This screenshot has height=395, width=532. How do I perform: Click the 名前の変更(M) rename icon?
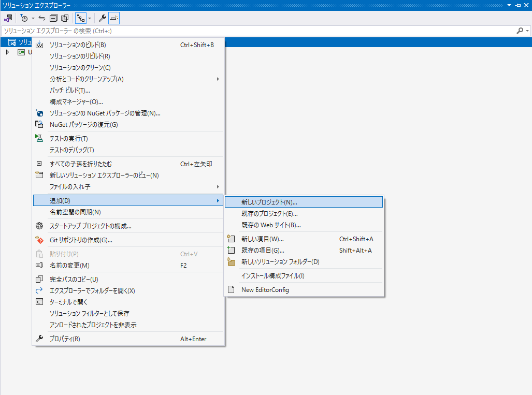[39, 265]
